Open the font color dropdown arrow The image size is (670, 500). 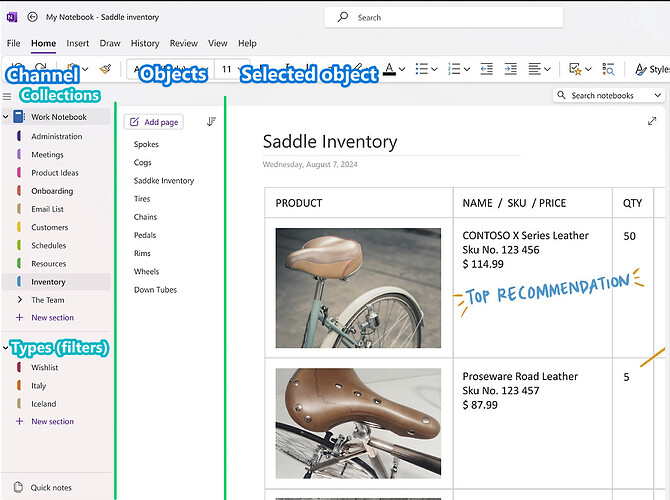point(402,69)
